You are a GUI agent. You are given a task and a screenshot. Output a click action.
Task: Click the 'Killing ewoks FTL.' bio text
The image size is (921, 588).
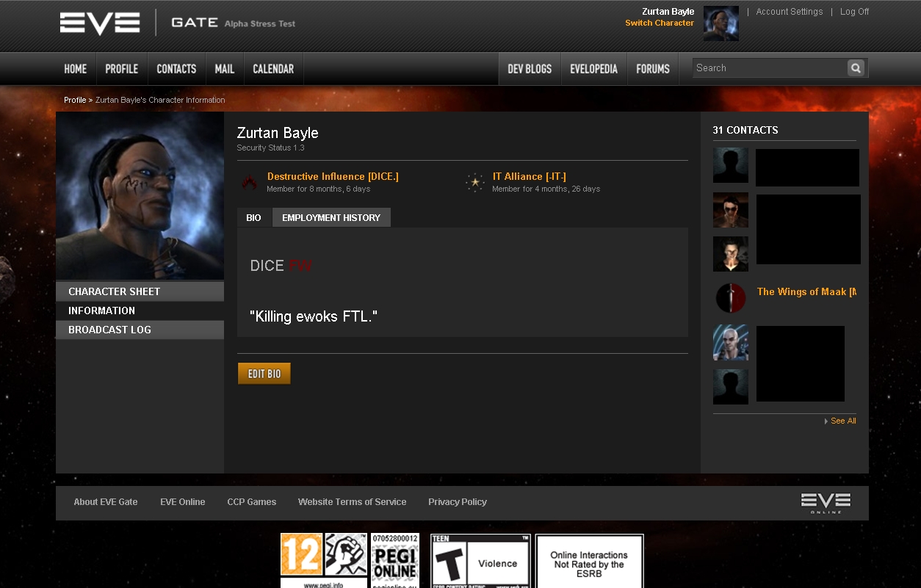tap(314, 316)
